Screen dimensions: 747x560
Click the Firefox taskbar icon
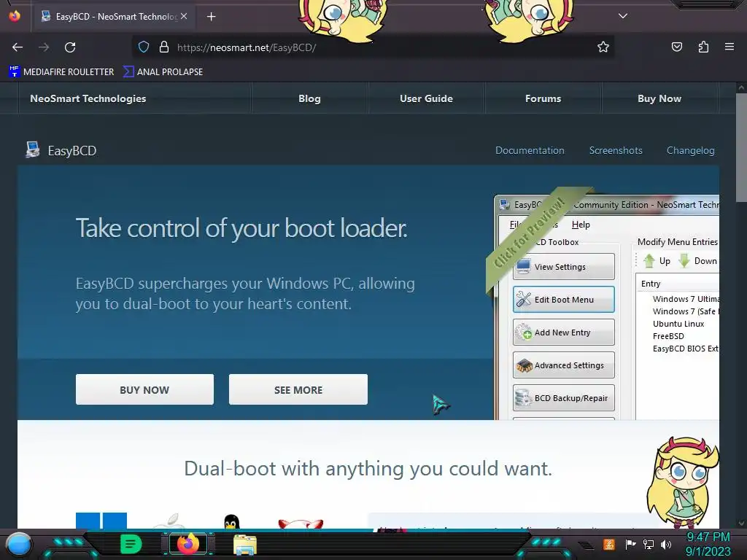point(187,544)
